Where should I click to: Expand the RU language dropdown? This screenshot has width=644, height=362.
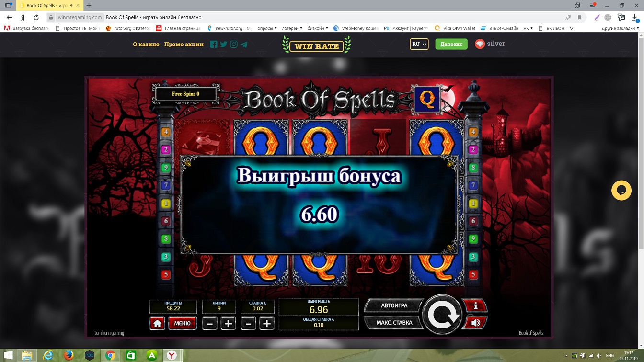coord(419,44)
